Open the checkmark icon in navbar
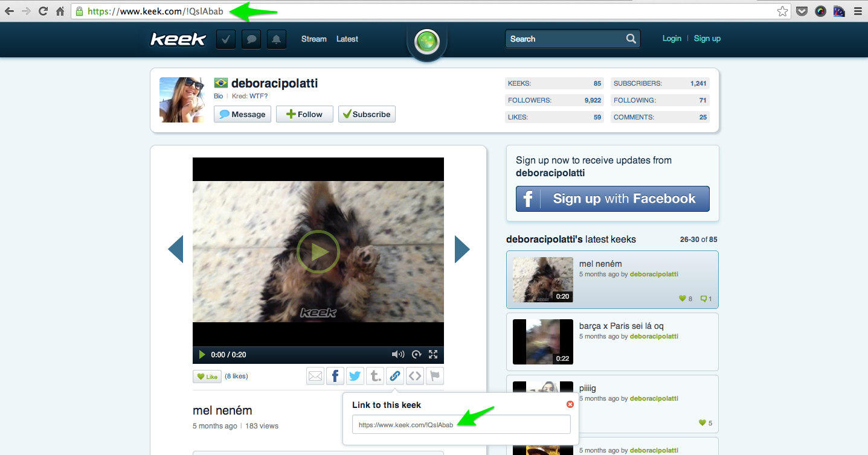The width and height of the screenshot is (868, 455). [x=225, y=39]
